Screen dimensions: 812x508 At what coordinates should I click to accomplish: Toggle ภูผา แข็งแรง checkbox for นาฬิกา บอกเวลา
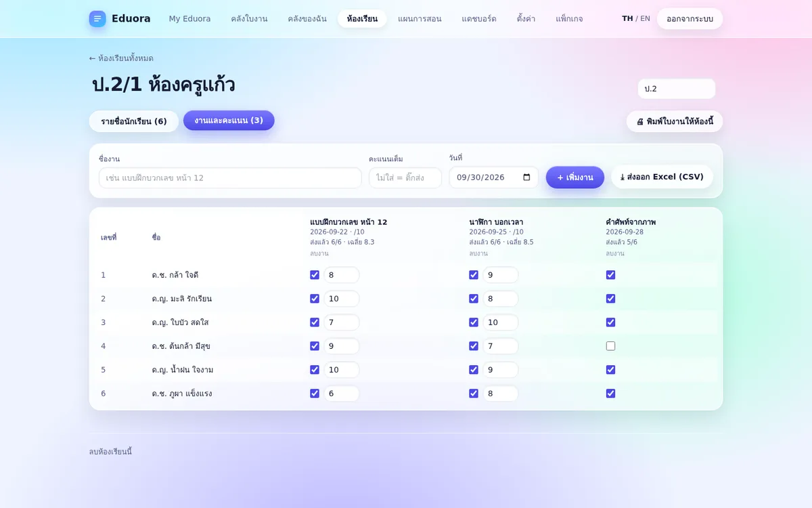[x=474, y=394]
